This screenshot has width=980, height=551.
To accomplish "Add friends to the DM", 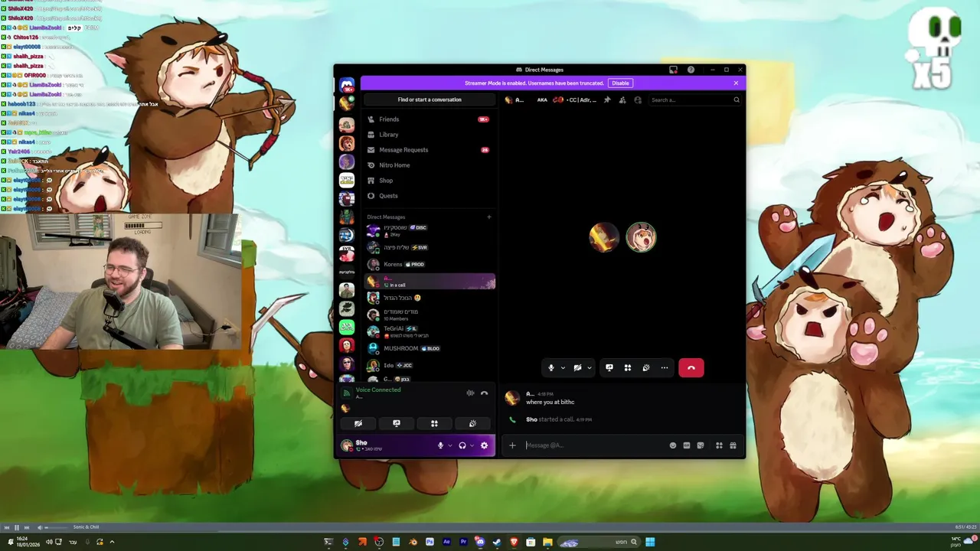I will 622,99.
